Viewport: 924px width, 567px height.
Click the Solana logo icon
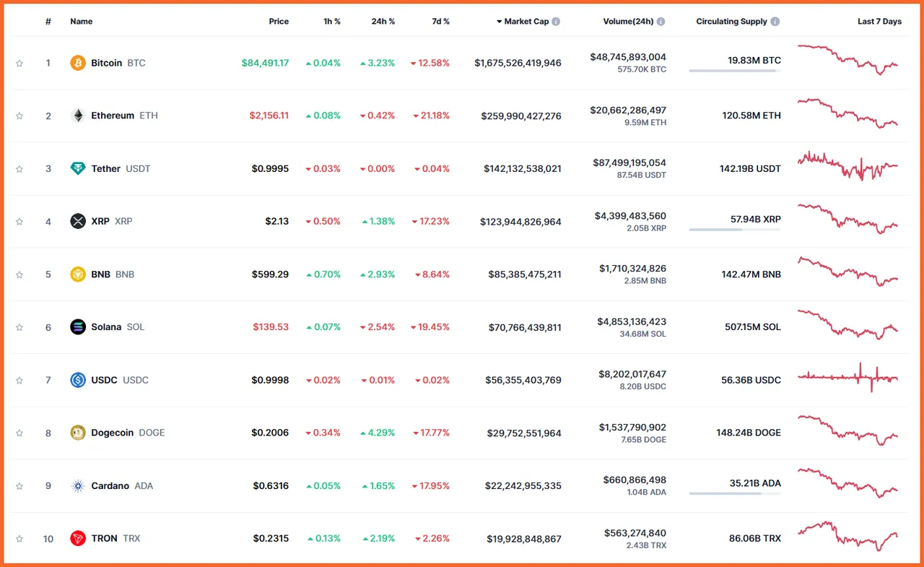pos(78,327)
